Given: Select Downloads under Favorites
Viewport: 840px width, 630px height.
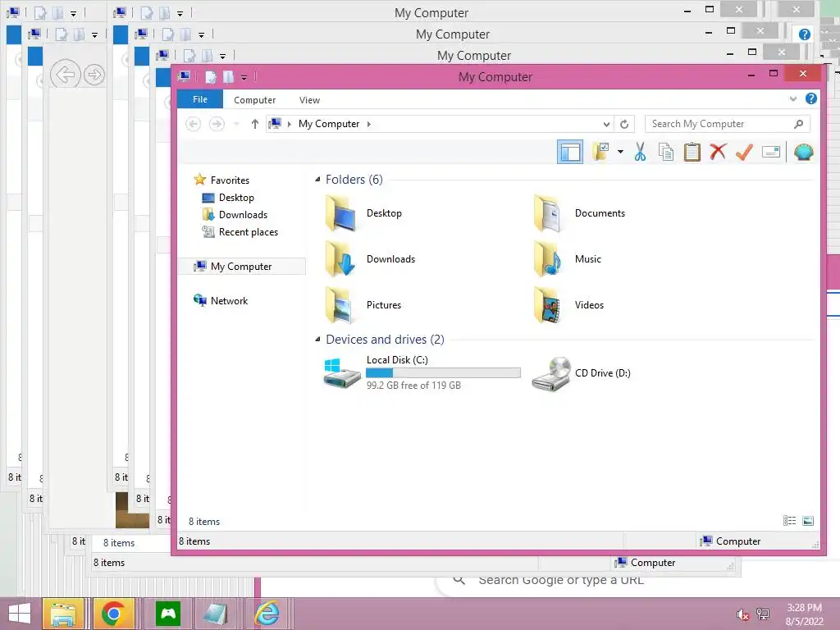Looking at the screenshot, I should 235,215.
